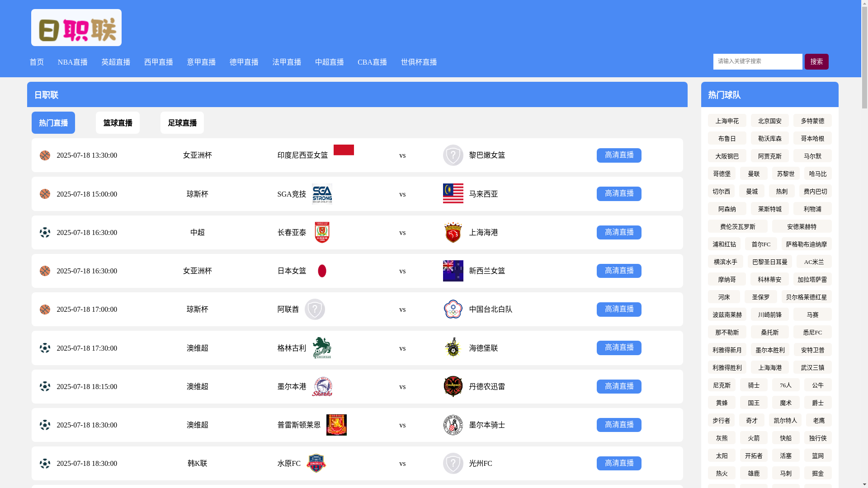Click soccer ball icon for 中超 match
The image size is (868, 488).
click(45, 232)
